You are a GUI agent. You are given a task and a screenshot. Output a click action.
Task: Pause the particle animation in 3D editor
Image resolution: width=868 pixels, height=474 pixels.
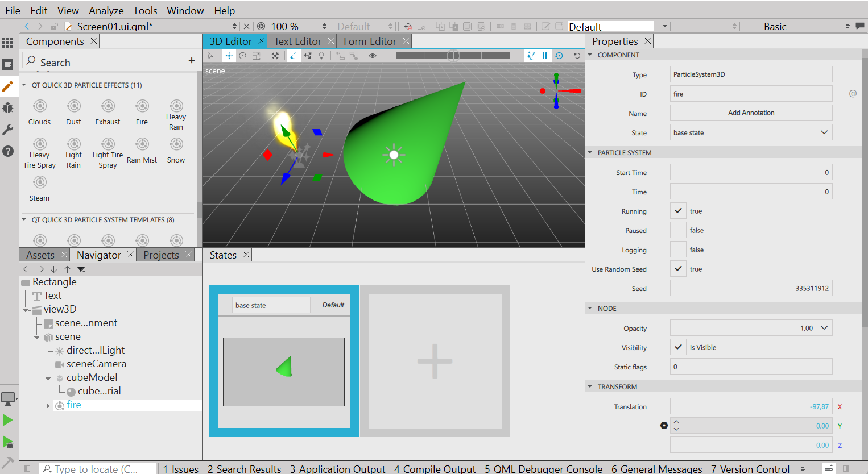[545, 56]
